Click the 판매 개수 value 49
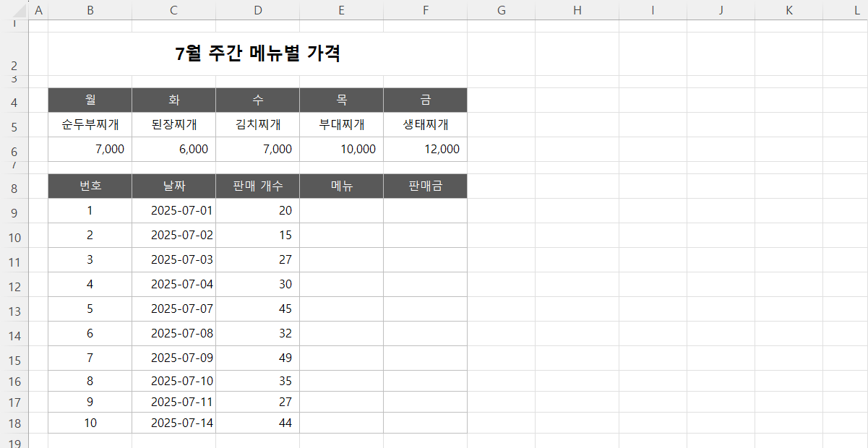 point(257,358)
